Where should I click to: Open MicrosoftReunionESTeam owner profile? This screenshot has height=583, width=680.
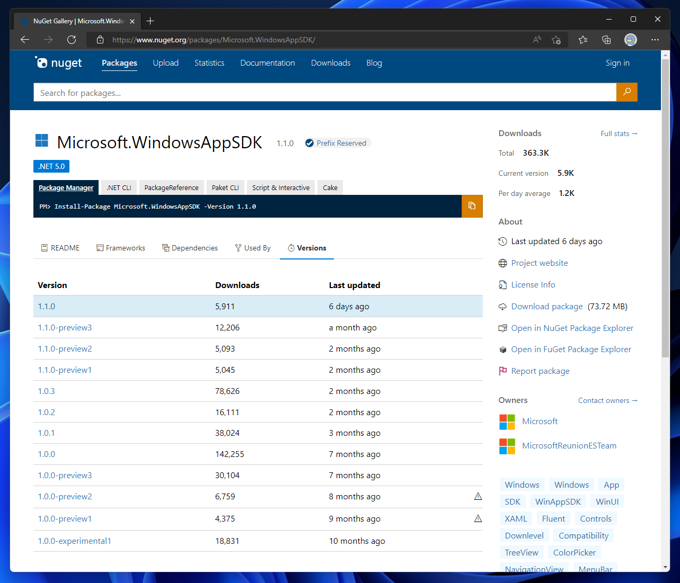(x=569, y=445)
